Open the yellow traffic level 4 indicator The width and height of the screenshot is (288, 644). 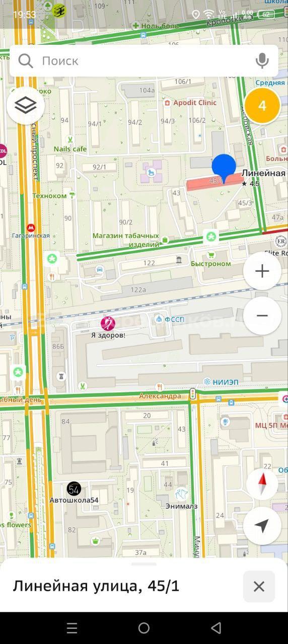pos(262,106)
